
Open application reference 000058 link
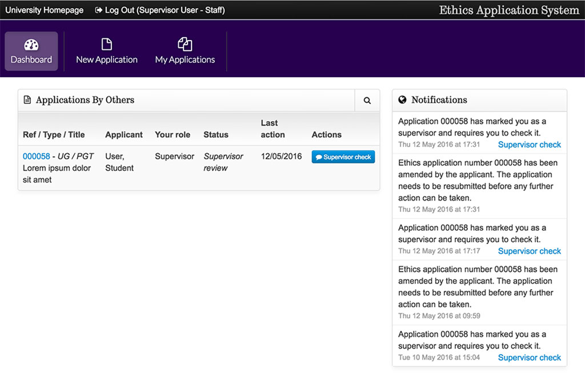pyautogui.click(x=36, y=157)
